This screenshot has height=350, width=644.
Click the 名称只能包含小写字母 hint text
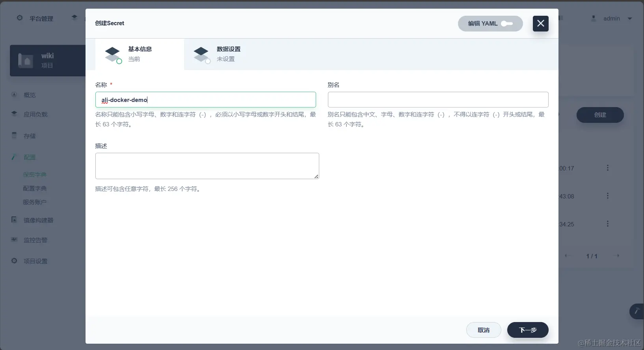pos(205,119)
